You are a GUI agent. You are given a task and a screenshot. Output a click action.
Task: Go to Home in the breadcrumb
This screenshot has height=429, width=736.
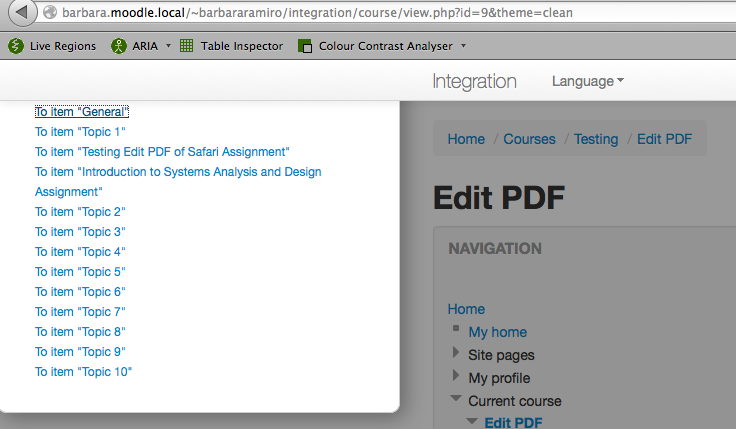[x=466, y=139]
